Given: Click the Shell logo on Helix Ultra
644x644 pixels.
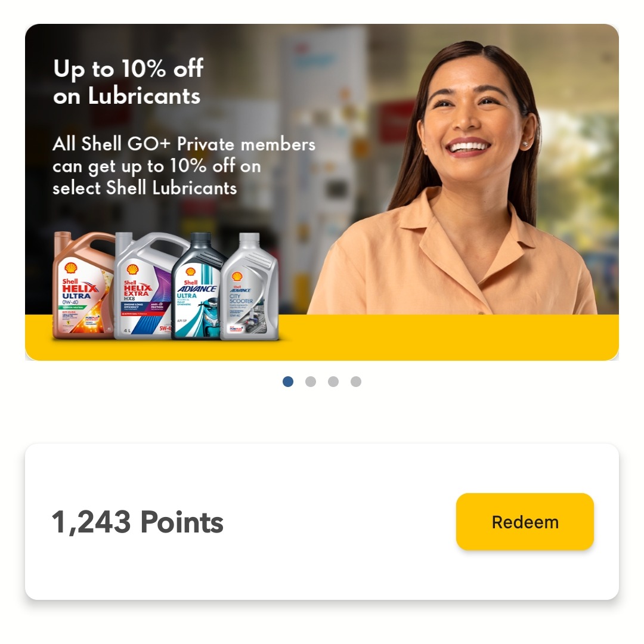Looking at the screenshot, I should tap(70, 268).
